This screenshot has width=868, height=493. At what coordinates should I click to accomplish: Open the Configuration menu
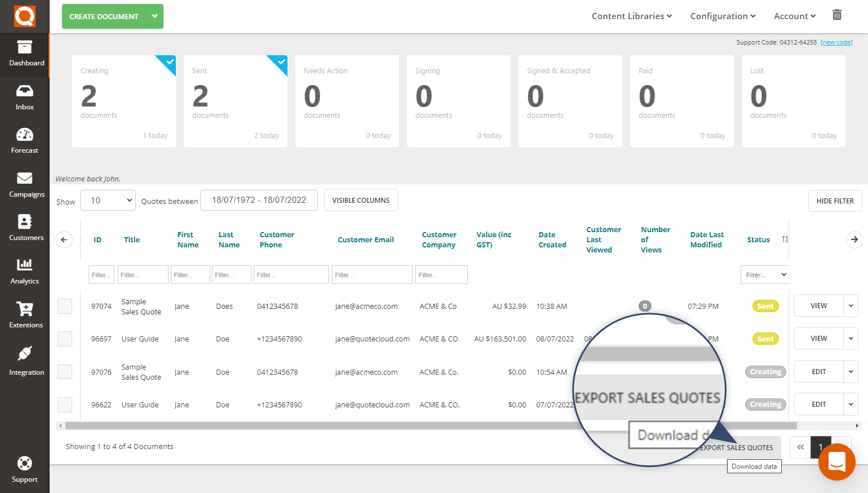[x=723, y=16]
